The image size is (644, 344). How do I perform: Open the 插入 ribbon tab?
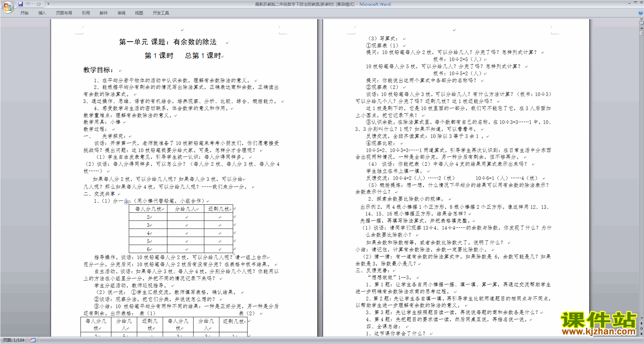tap(42, 13)
